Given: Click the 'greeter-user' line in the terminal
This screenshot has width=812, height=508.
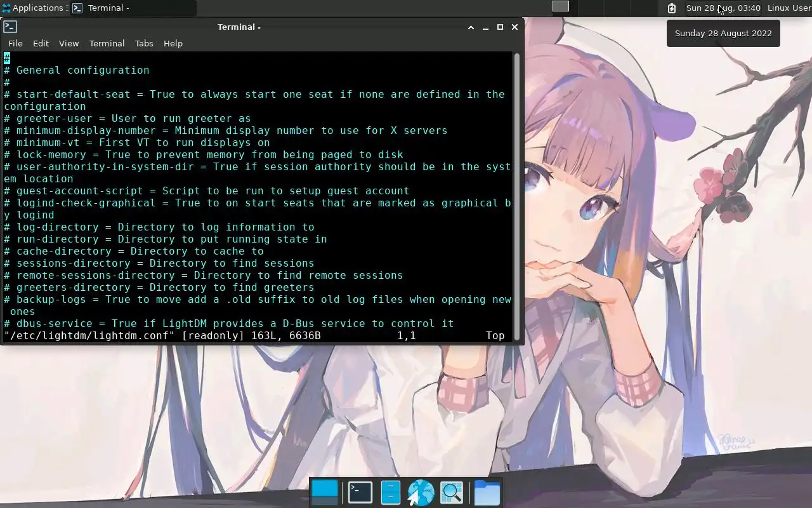Looking at the screenshot, I should click(128, 119).
